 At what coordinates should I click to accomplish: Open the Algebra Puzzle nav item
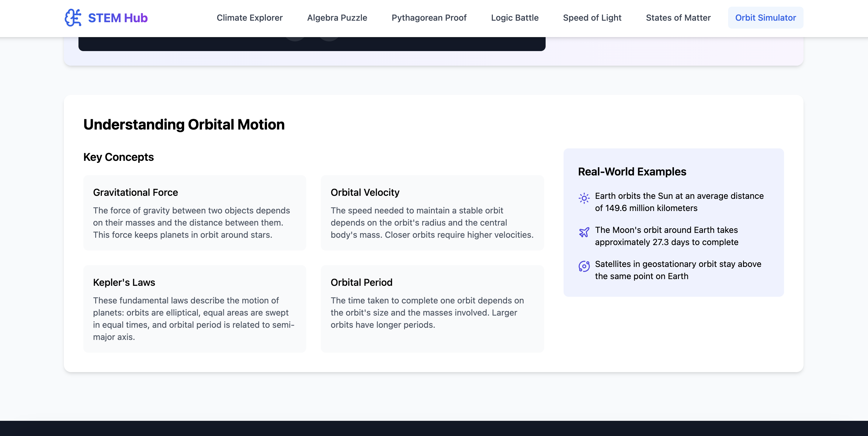click(x=337, y=18)
